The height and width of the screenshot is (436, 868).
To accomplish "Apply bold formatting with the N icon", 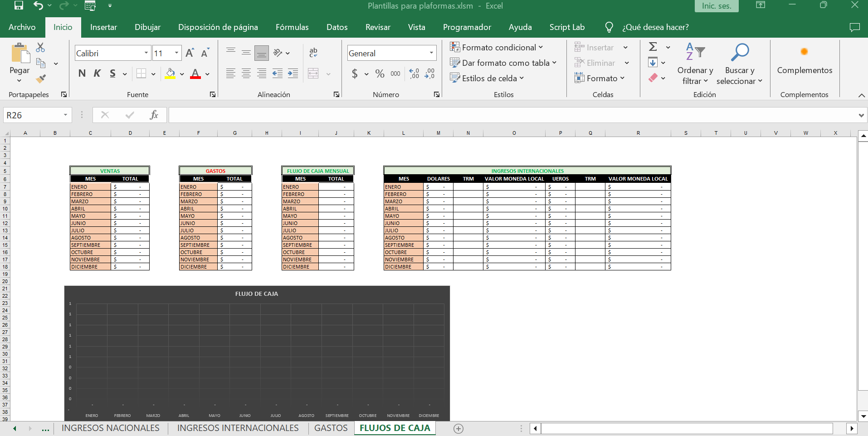I will tap(82, 73).
